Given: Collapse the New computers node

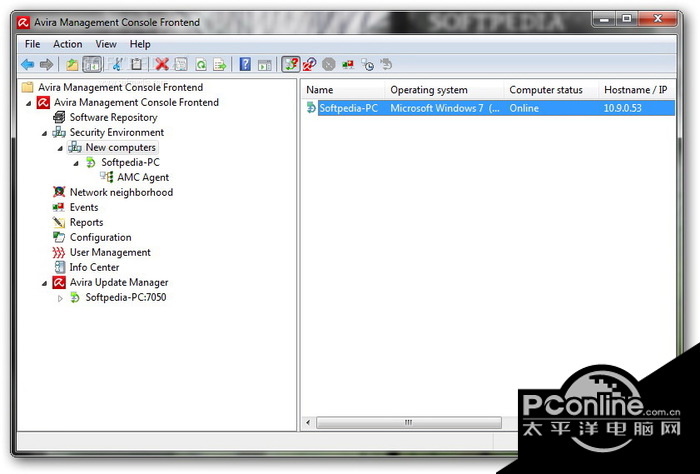Looking at the screenshot, I should point(60,148).
